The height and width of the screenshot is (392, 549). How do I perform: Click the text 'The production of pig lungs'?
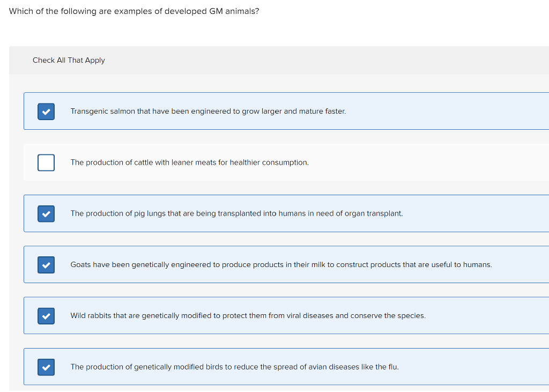click(118, 213)
